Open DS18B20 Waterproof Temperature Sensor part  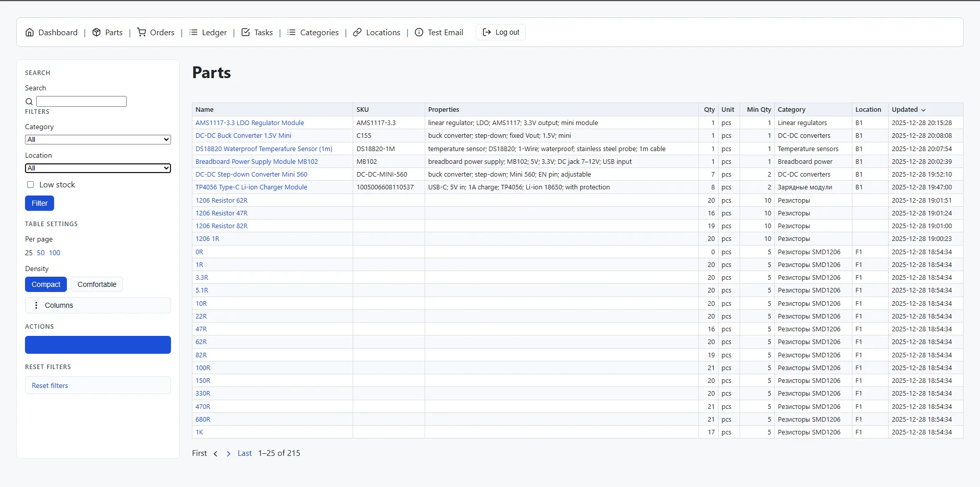(x=264, y=149)
